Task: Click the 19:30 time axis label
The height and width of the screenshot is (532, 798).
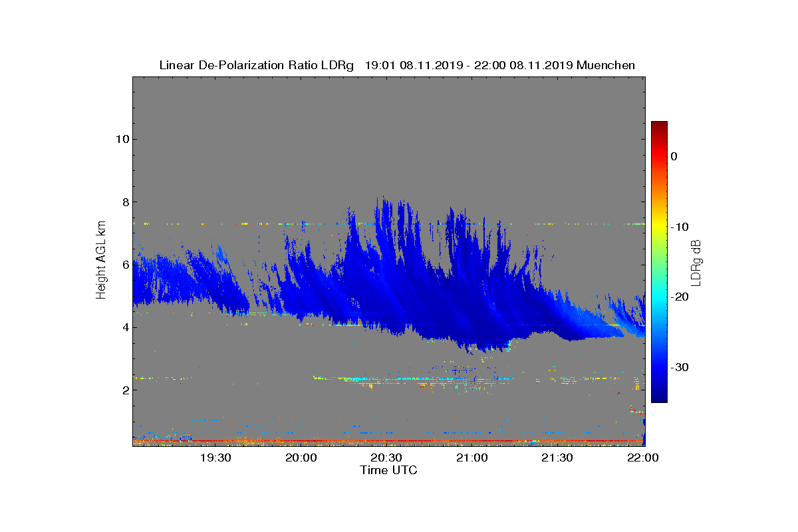Action: click(215, 458)
